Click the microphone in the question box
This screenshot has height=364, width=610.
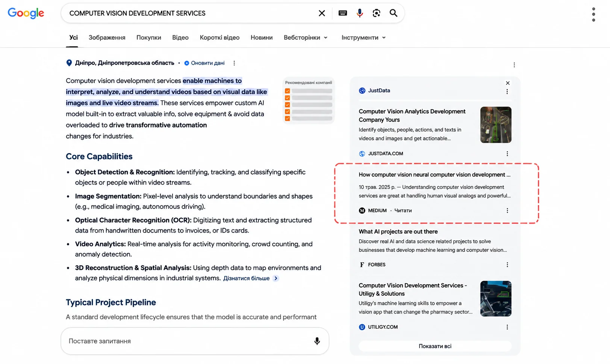pyautogui.click(x=317, y=341)
